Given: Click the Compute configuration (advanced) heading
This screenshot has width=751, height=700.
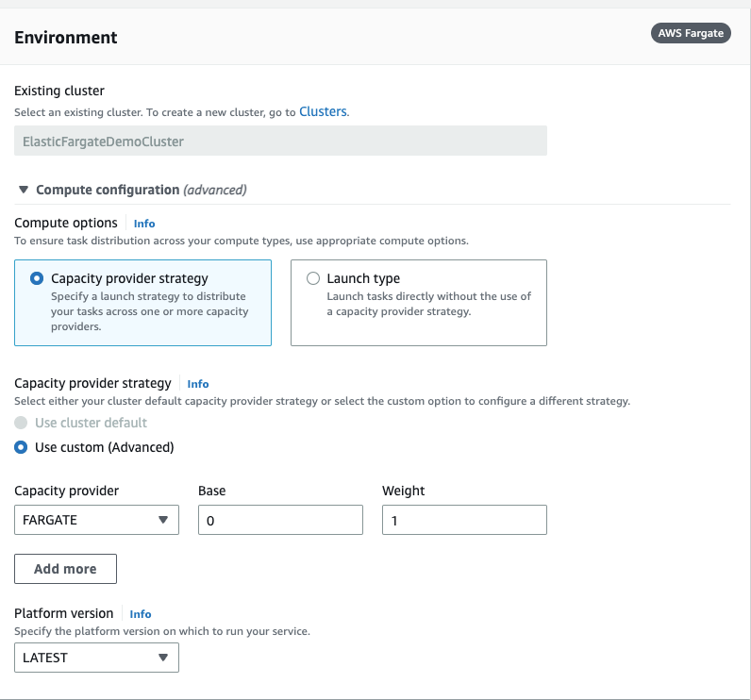Looking at the screenshot, I should 141,190.
